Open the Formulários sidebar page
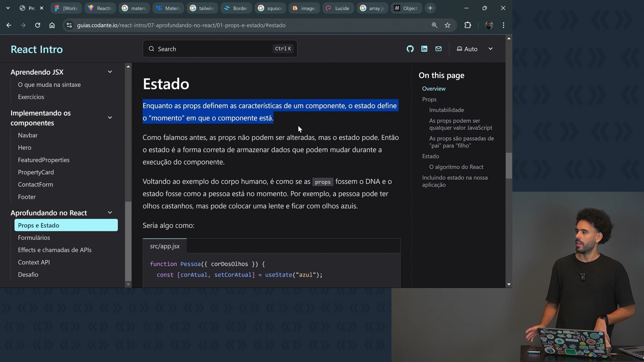Viewport: 644px width, 362px height. click(34, 238)
